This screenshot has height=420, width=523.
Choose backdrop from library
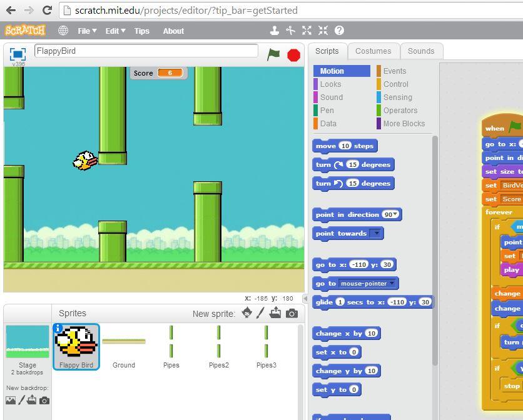11,401
